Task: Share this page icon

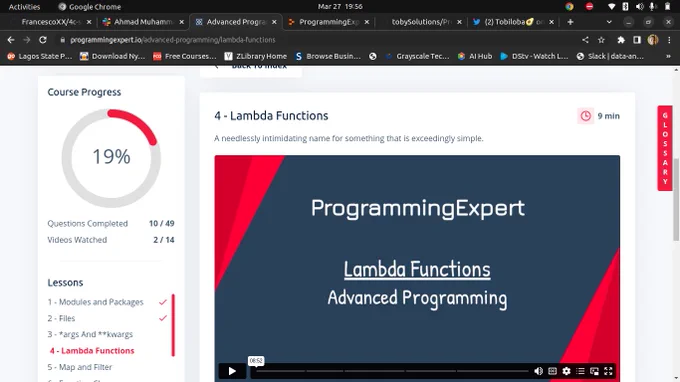Action: (585, 40)
